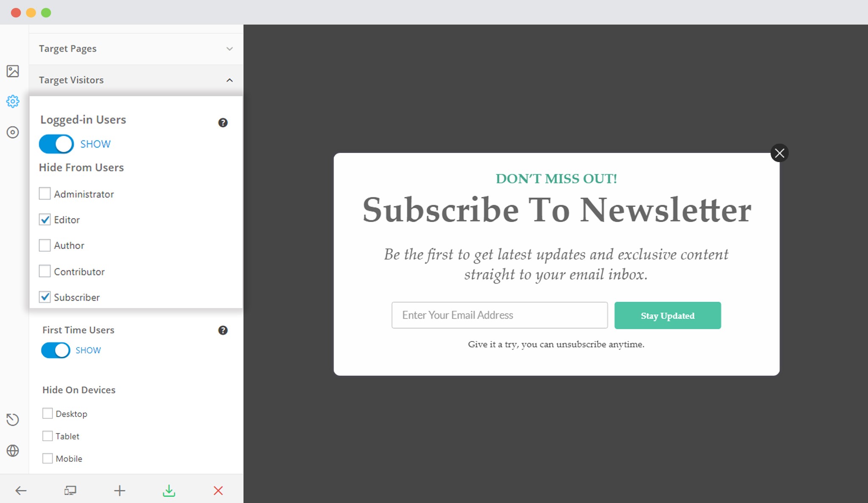The image size is (868, 503).
Task: Open help tooltip for Logged-in Users
Action: click(x=223, y=122)
